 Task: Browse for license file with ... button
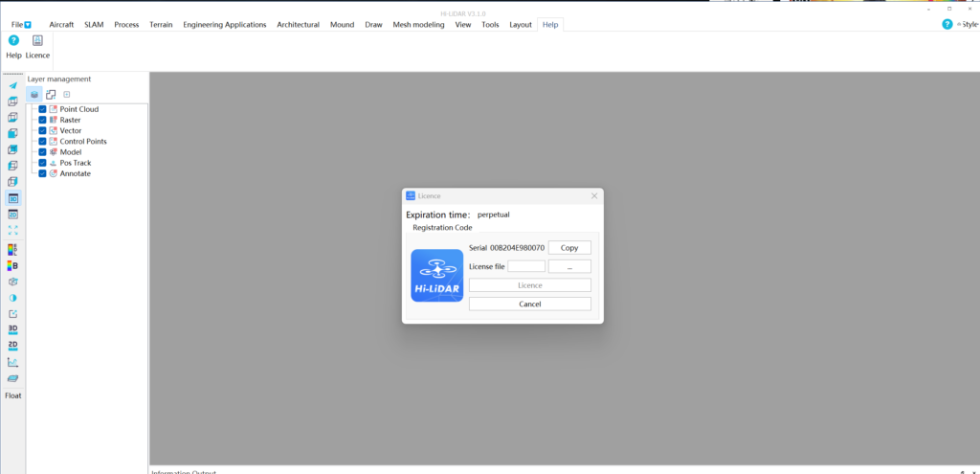click(569, 266)
